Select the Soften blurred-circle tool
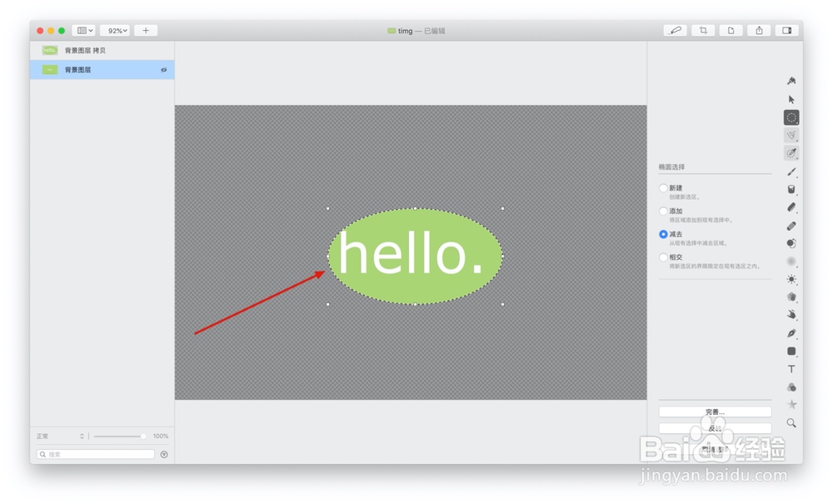Viewport: 833px width, 504px height. click(791, 262)
